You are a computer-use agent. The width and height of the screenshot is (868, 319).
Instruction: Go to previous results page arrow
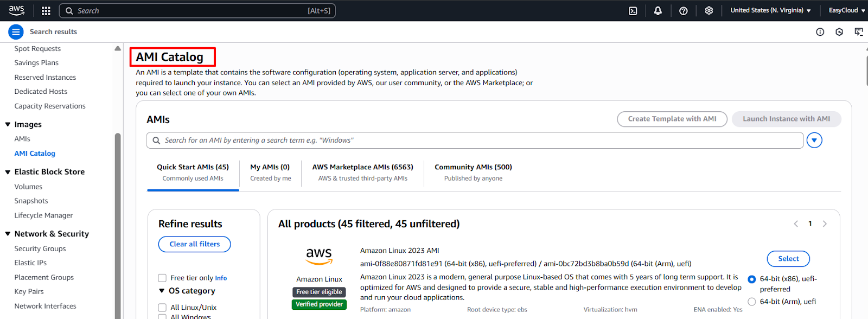point(796,224)
